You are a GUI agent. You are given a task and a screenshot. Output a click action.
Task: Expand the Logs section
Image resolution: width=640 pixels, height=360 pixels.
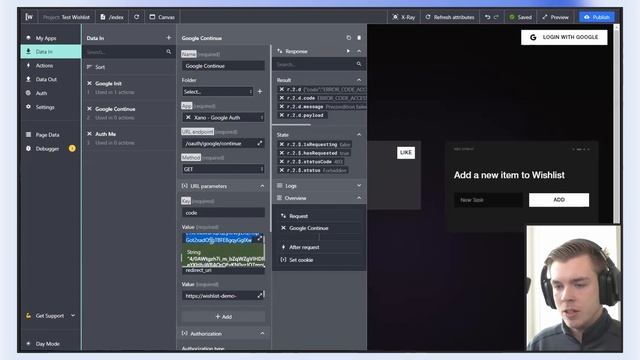tap(359, 186)
